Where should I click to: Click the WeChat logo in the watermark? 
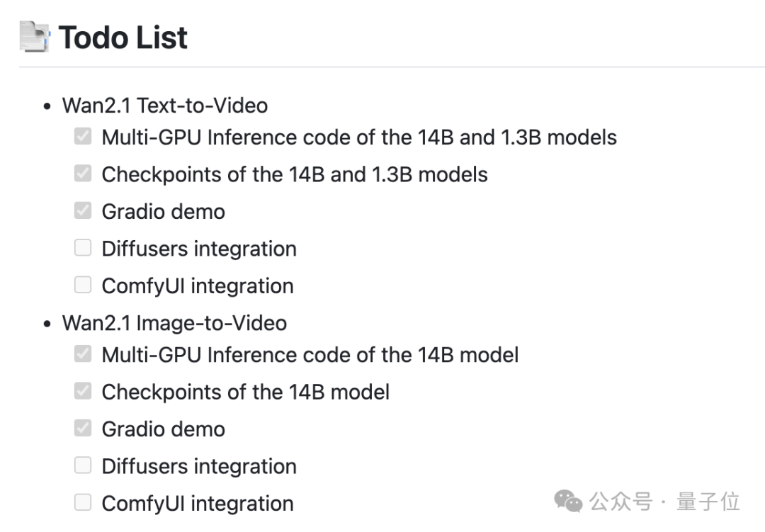568,502
